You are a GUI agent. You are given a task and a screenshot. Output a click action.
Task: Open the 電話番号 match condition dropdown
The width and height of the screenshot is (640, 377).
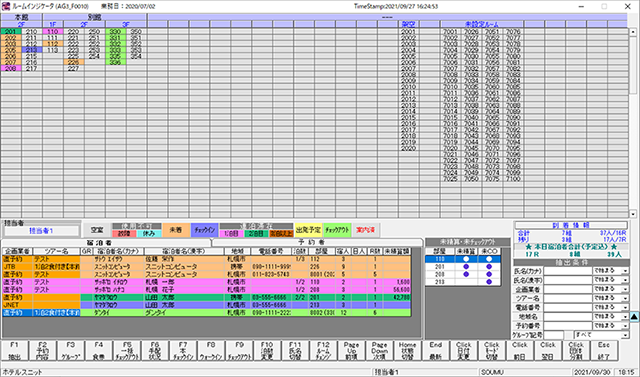point(625,308)
